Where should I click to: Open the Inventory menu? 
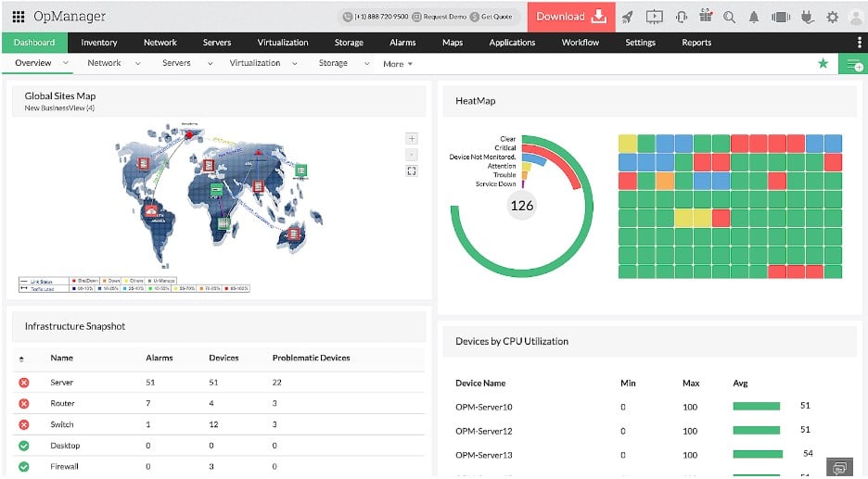click(99, 43)
